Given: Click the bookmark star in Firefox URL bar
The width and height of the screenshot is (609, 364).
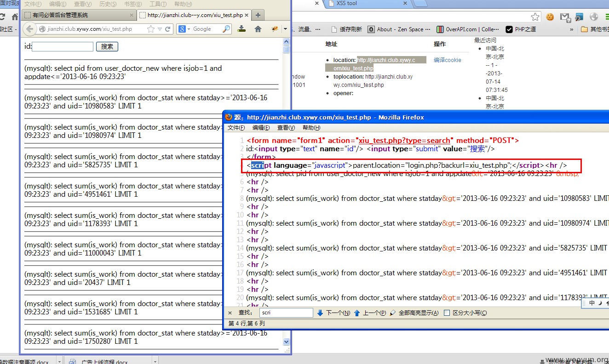Looking at the screenshot, I should (x=151, y=29).
